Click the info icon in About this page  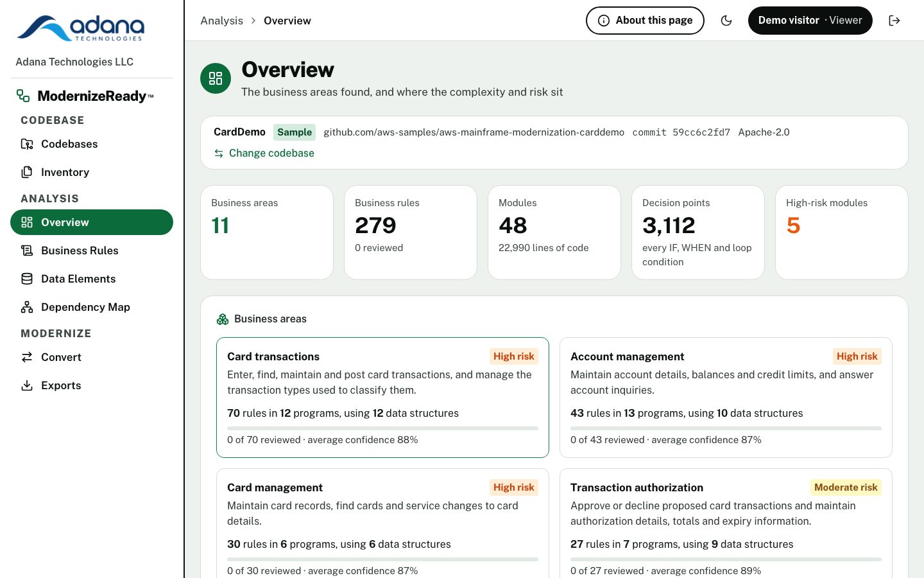click(x=604, y=21)
